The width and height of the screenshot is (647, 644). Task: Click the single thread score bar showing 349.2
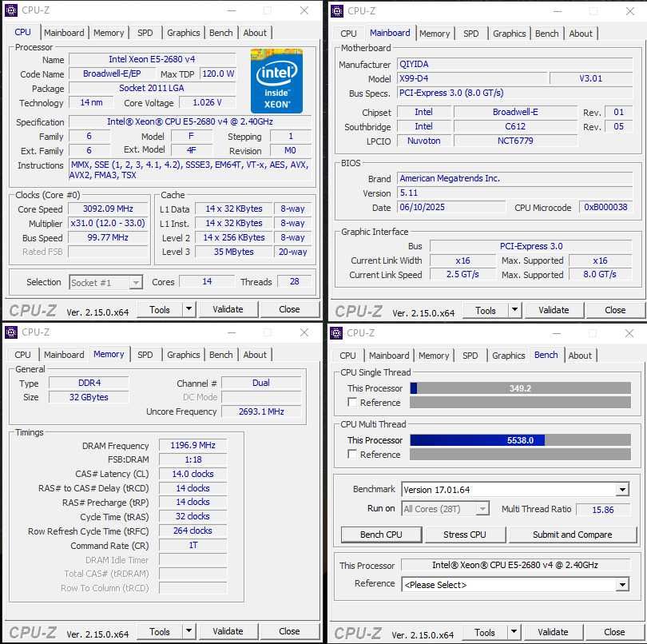click(520, 388)
